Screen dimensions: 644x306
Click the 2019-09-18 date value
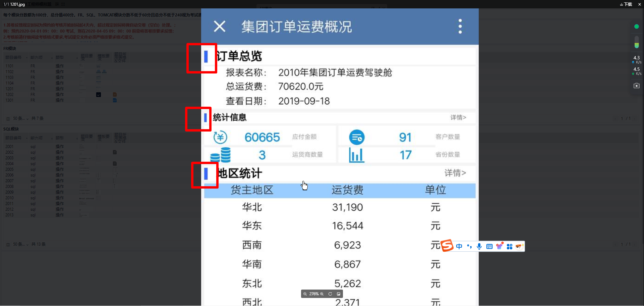304,101
